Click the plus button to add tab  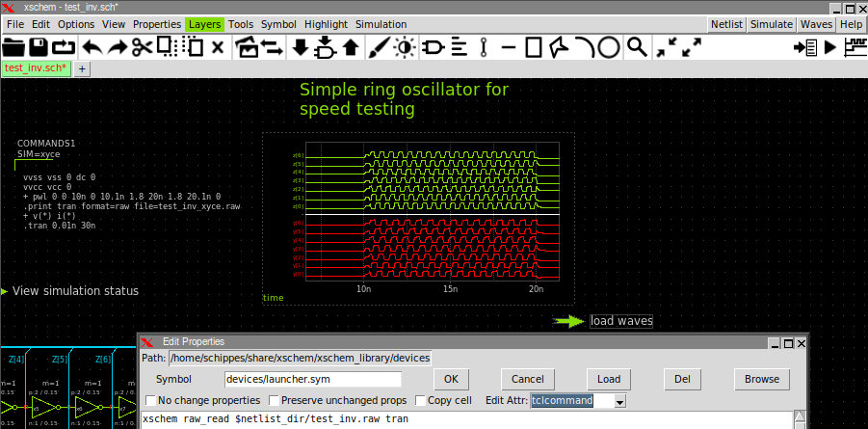(x=82, y=68)
